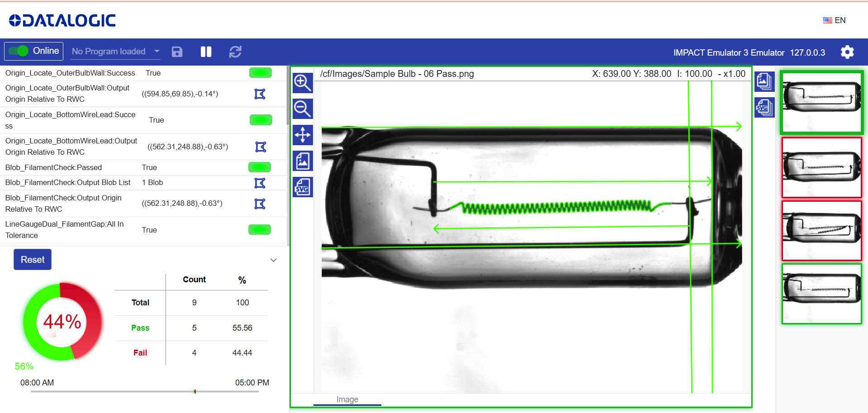This screenshot has width=868, height=413.
Task: Click the timeline slider marker
Action: click(x=194, y=391)
